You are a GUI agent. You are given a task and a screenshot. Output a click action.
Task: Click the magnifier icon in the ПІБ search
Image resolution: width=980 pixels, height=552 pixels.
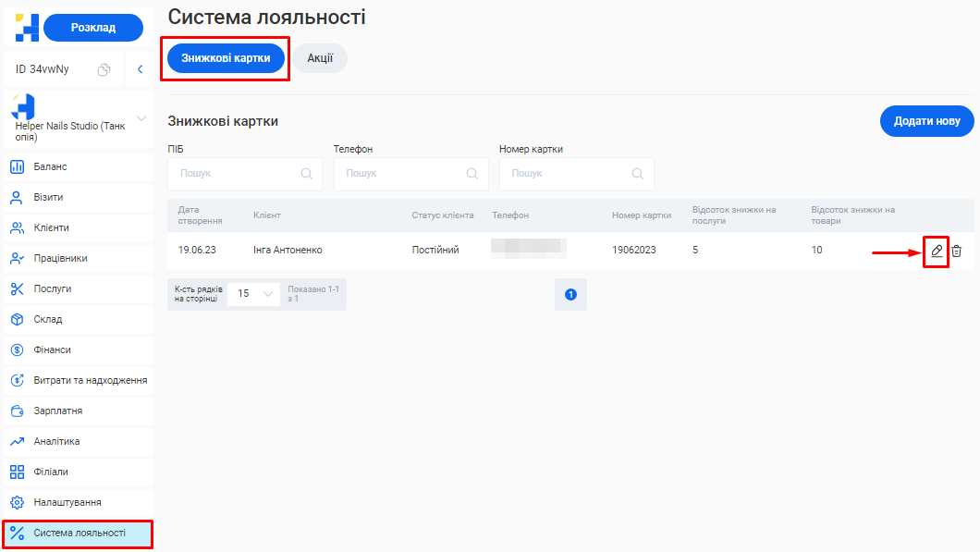(x=306, y=173)
